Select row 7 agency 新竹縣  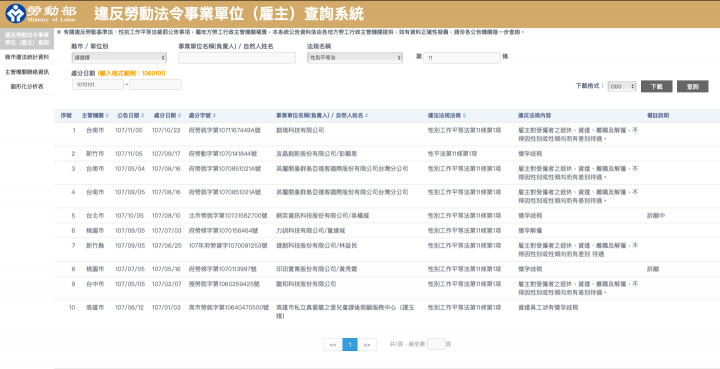click(95, 246)
